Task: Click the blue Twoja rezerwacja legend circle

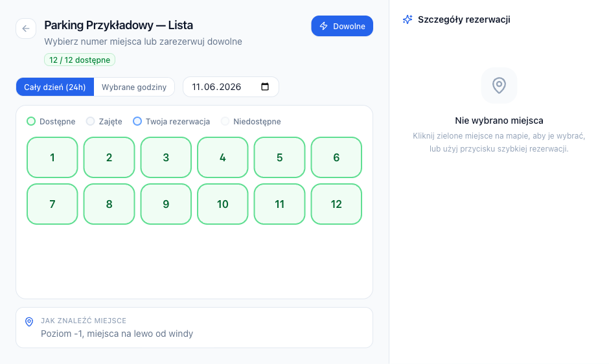Action: point(137,121)
